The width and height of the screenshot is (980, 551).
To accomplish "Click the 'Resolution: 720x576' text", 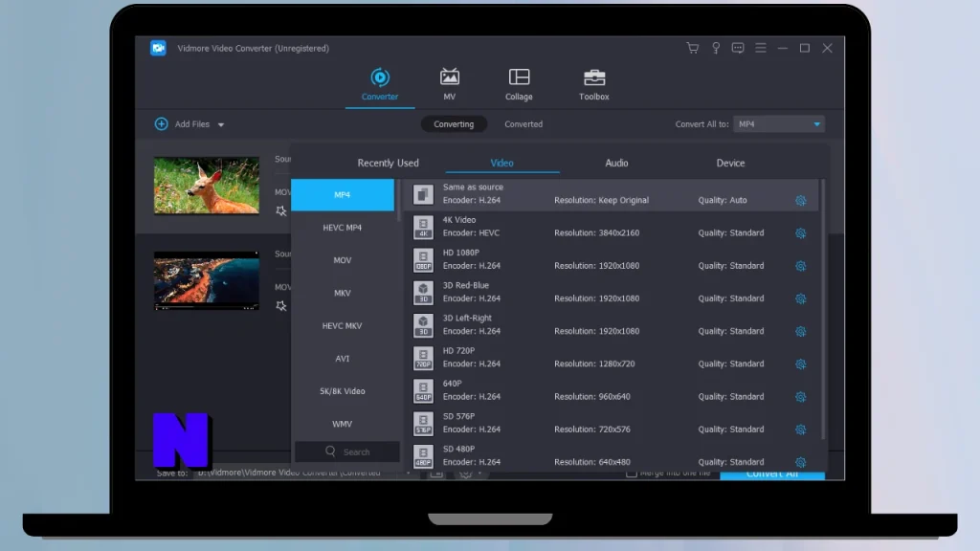I will 591,430.
